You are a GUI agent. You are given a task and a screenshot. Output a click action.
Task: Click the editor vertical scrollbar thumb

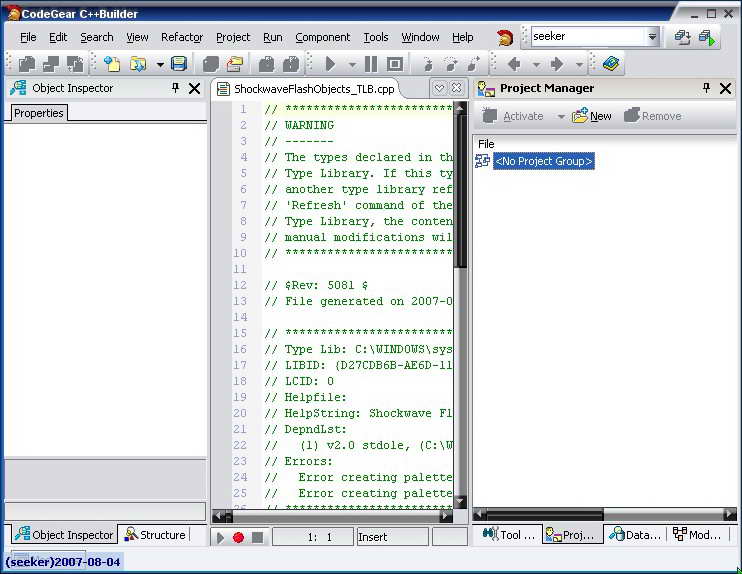tap(460, 190)
